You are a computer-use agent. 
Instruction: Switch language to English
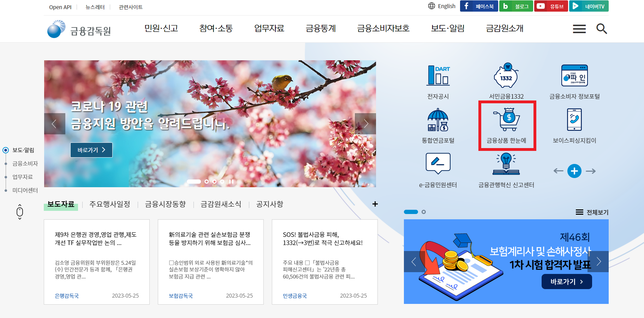(442, 6)
